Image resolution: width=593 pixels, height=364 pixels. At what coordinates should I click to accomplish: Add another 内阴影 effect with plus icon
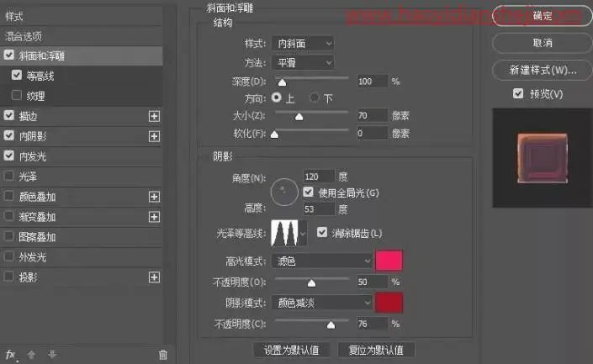click(154, 136)
